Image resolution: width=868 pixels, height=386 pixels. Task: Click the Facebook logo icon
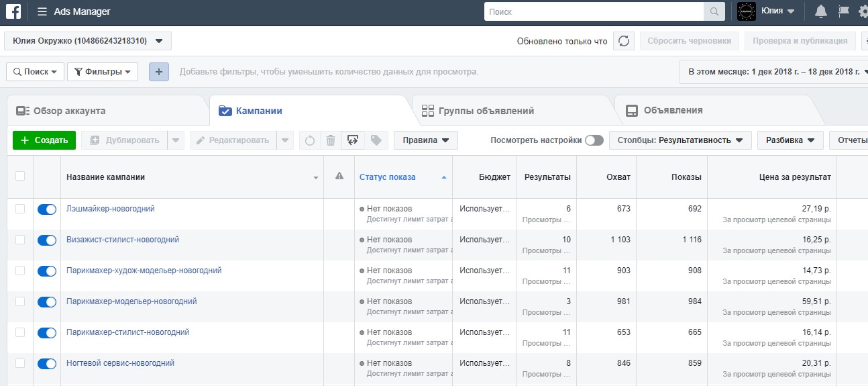pos(13,11)
